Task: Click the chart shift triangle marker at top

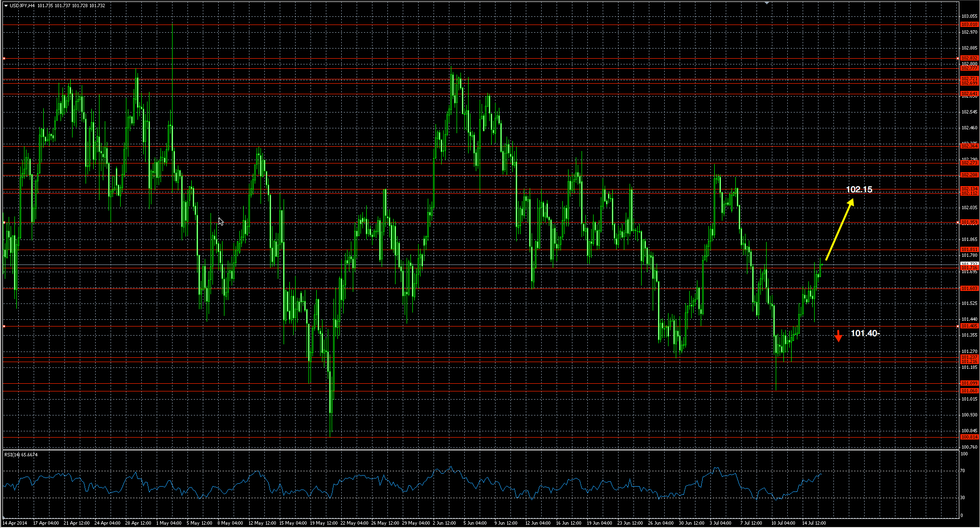Action: tap(767, 3)
